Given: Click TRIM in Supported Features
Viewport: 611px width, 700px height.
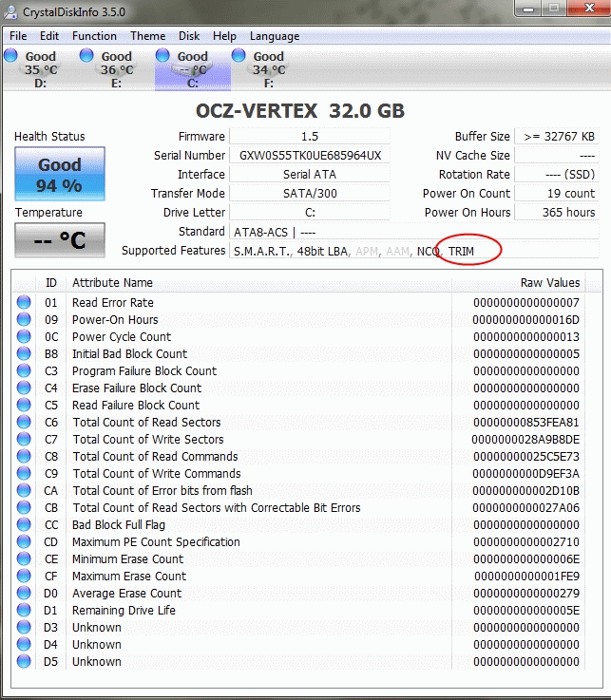Looking at the screenshot, I should point(461,252).
